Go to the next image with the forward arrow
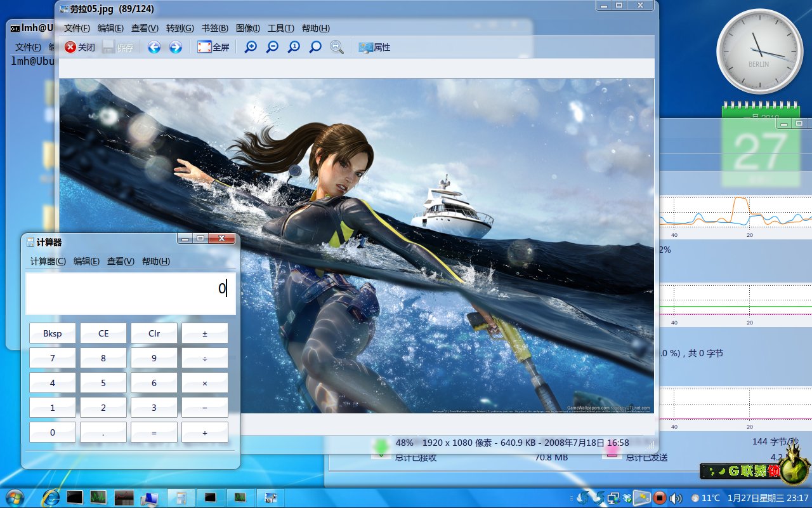Viewport: 812px width, 508px height. click(x=176, y=47)
